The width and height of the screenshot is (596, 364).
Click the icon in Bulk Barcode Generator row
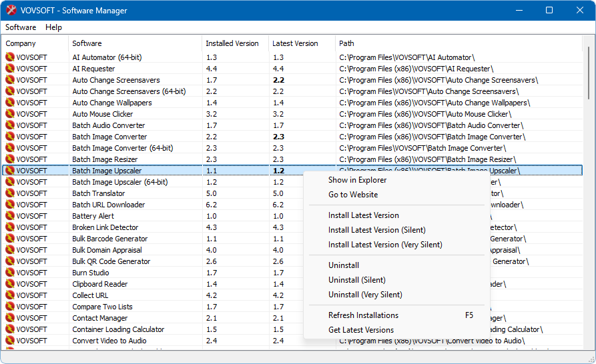10,239
